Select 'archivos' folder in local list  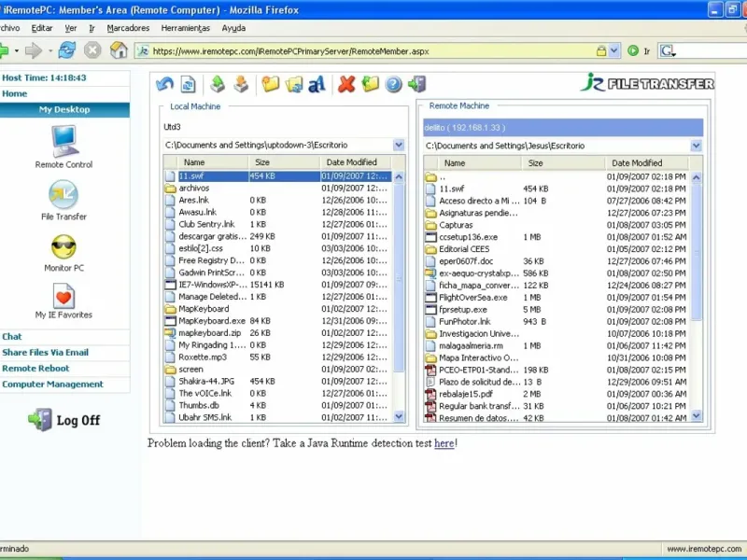point(277,189)
